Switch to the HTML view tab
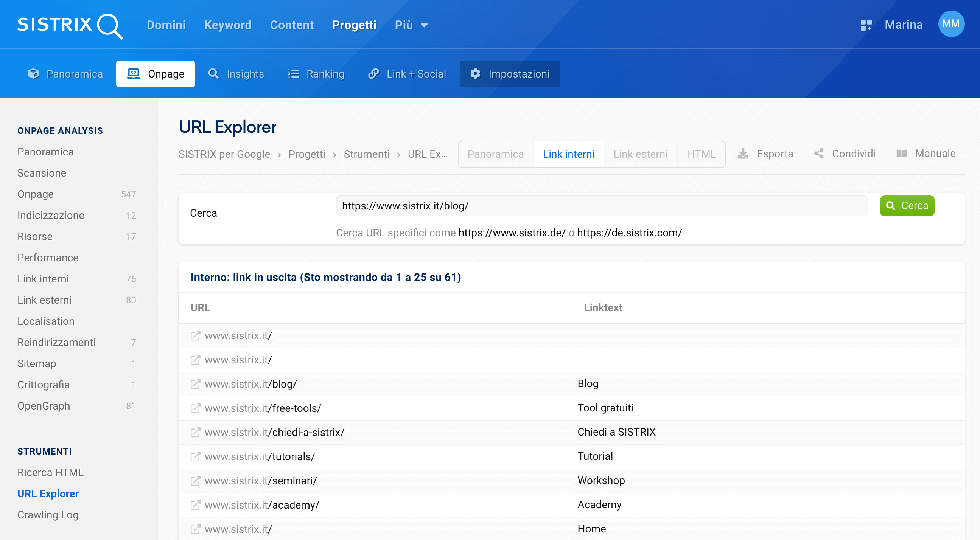980x540 pixels. pos(702,154)
